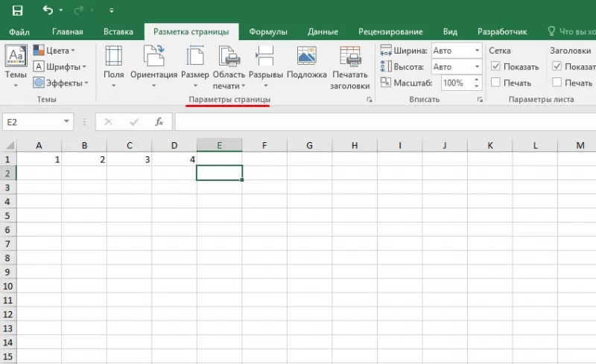The height and width of the screenshot is (364, 596).
Task: Switch to the Разработчик tab
Action: pos(502,32)
